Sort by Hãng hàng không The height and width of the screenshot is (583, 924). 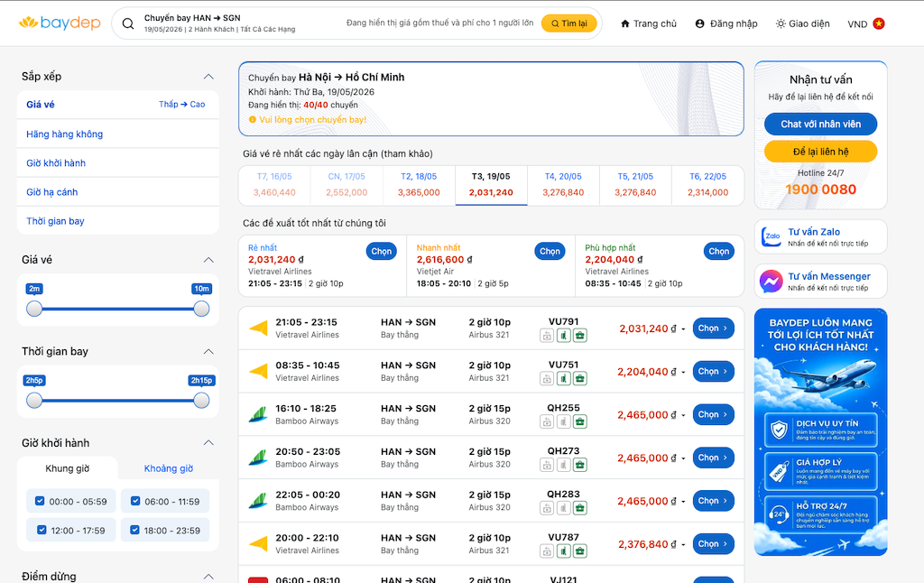[118, 134]
